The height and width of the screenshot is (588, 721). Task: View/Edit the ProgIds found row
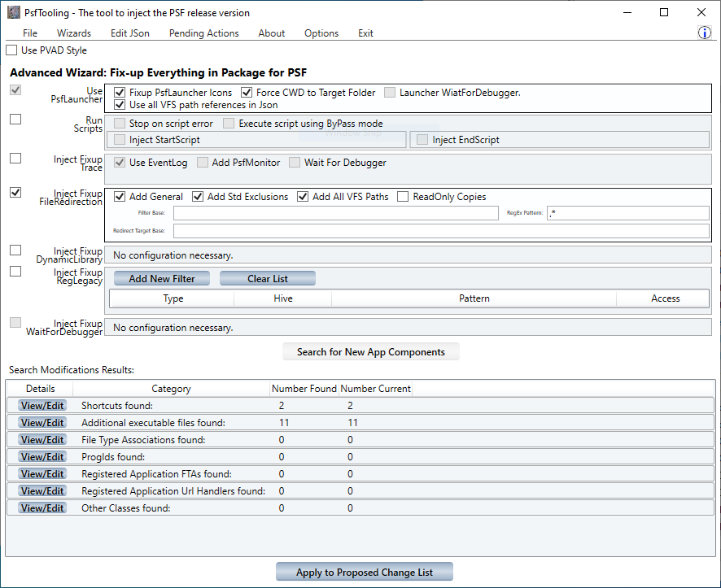pos(42,456)
